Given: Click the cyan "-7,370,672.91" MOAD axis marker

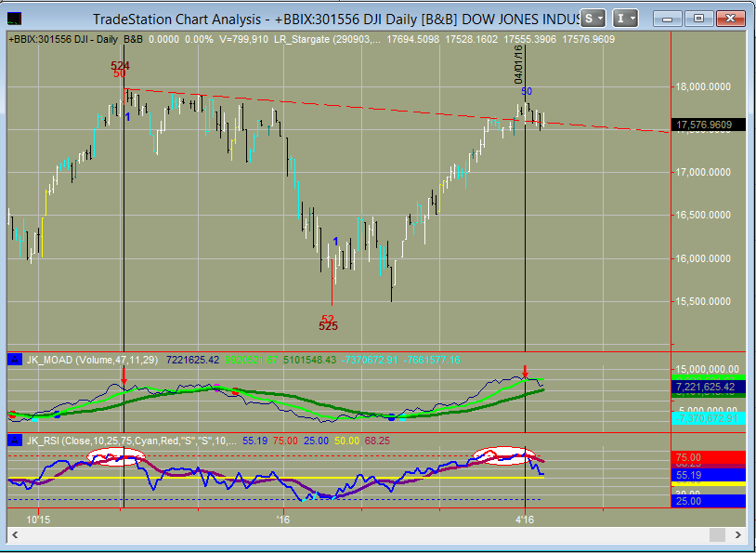Looking at the screenshot, I should coord(709,418).
